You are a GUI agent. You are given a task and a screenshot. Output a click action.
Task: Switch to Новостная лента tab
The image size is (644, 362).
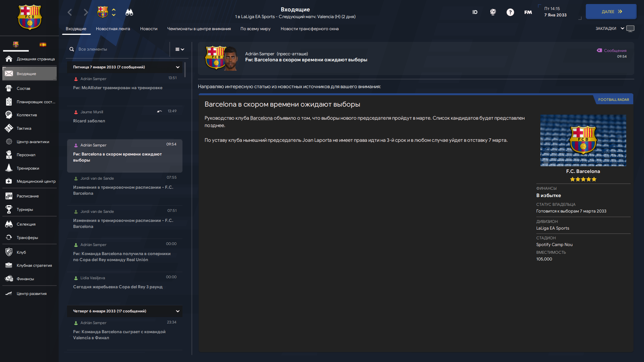[x=113, y=29]
